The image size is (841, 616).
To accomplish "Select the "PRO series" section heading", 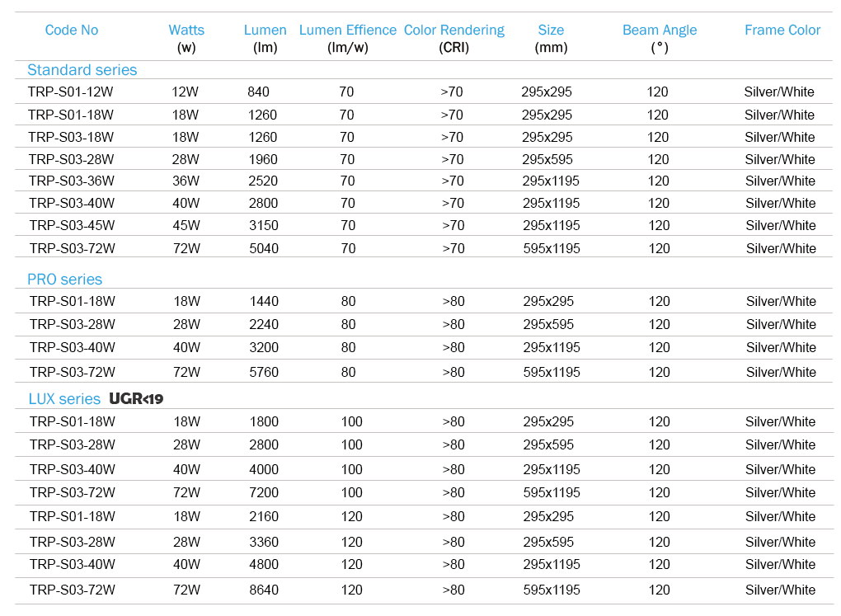I will pyautogui.click(x=64, y=279).
